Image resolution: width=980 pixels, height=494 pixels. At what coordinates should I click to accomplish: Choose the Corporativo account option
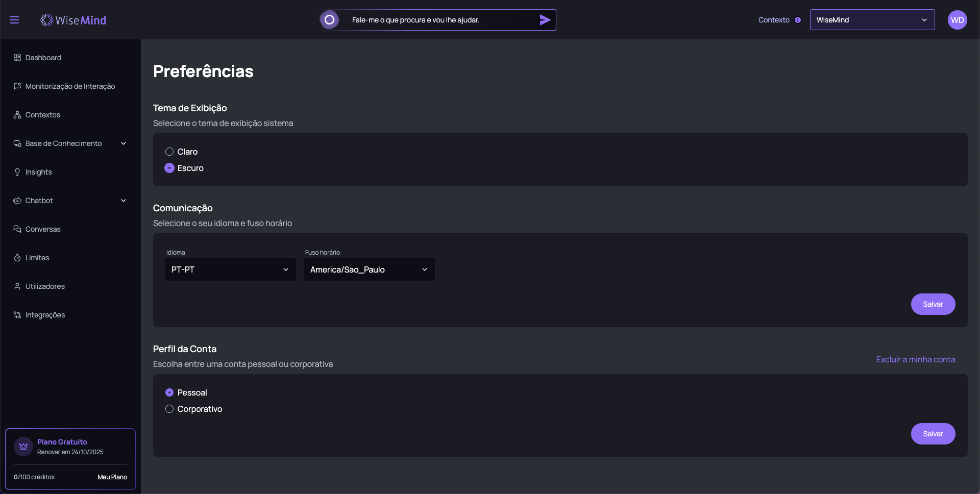pos(169,409)
